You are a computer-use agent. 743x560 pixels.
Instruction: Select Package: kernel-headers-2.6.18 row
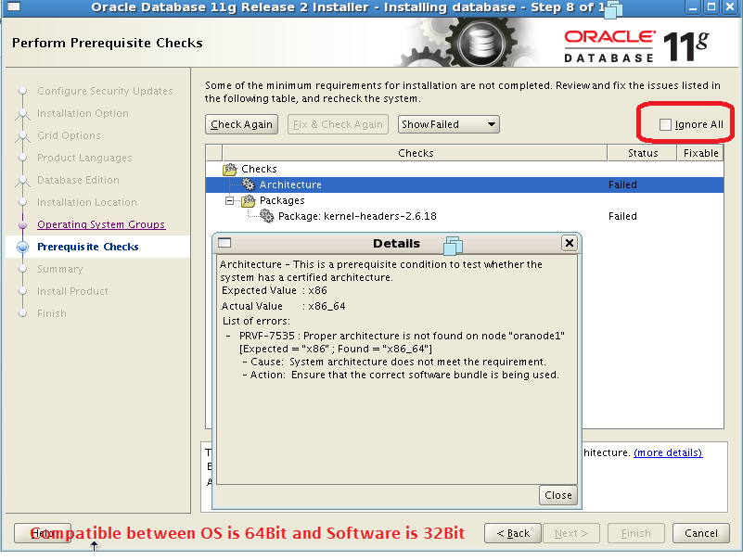pyautogui.click(x=465, y=217)
